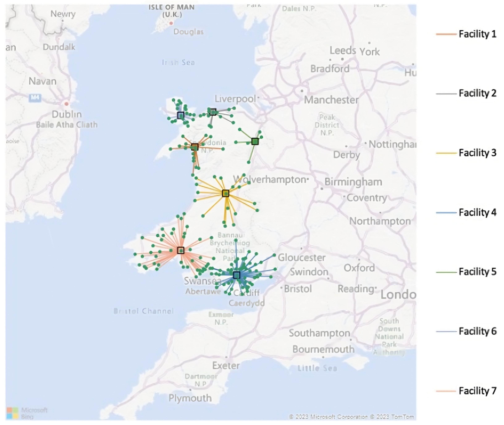Click the Facility 1 orange legend line

coord(446,34)
